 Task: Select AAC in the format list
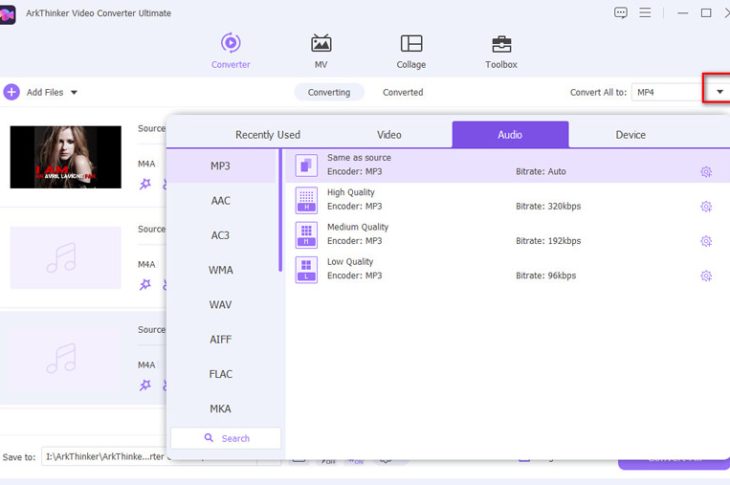click(221, 201)
